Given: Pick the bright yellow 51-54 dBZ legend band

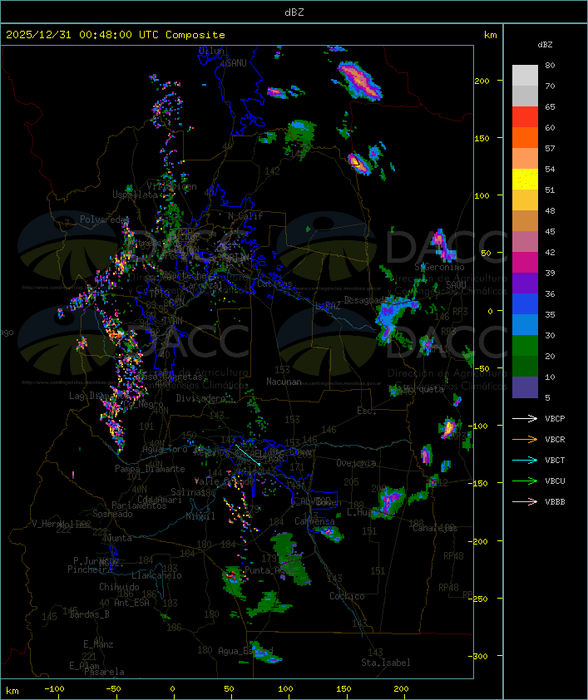Looking at the screenshot, I should (x=525, y=180).
